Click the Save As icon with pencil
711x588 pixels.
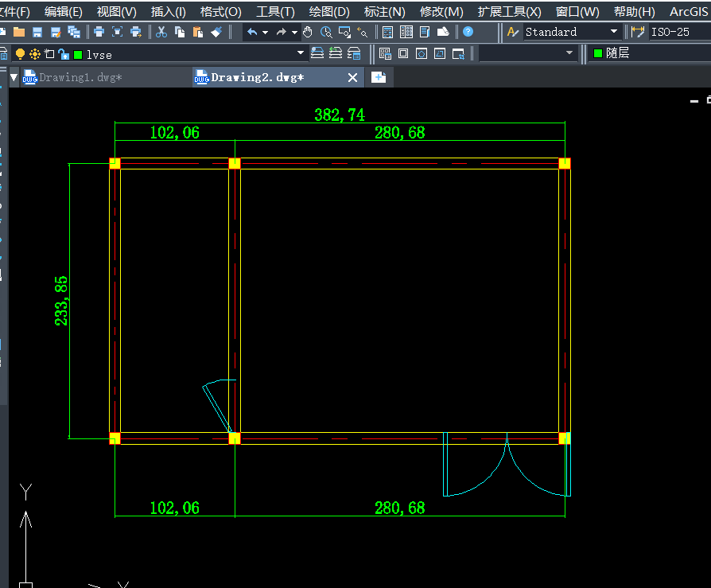[x=56, y=32]
